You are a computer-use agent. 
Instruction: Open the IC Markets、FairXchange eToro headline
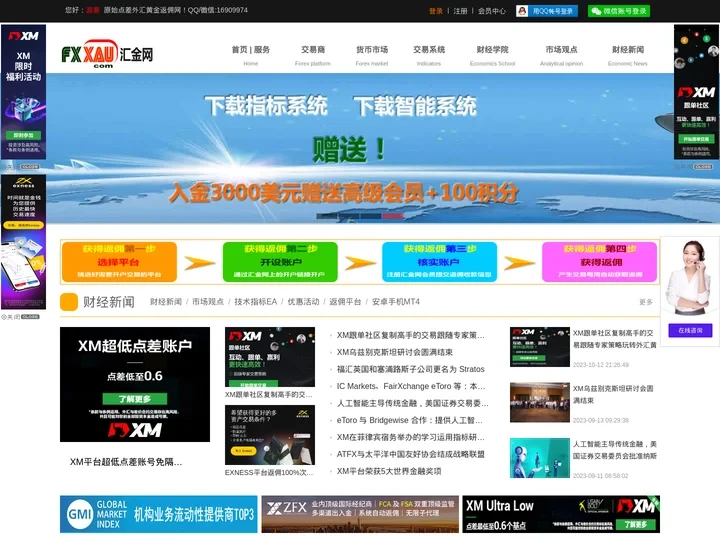(411, 386)
